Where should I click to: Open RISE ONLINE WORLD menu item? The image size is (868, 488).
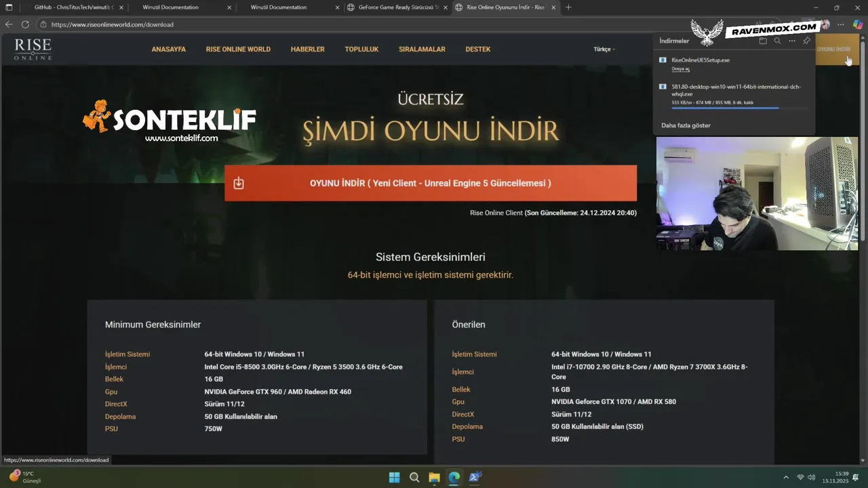tap(238, 49)
